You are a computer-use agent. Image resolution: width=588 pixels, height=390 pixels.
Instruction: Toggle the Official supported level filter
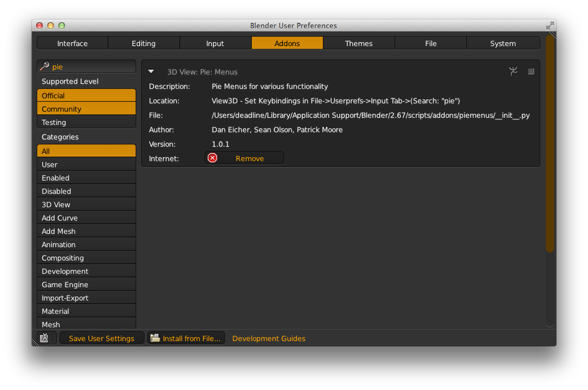click(87, 95)
